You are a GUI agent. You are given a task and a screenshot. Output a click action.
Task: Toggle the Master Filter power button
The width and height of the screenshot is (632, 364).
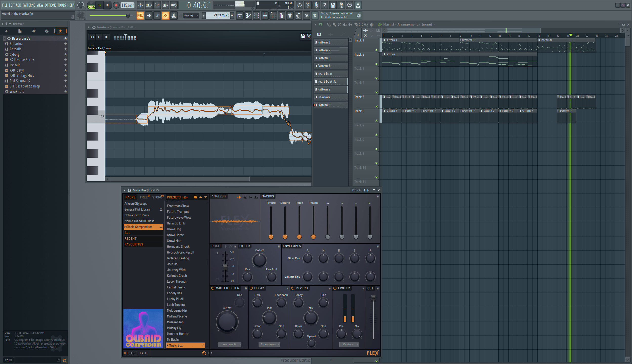click(x=213, y=288)
